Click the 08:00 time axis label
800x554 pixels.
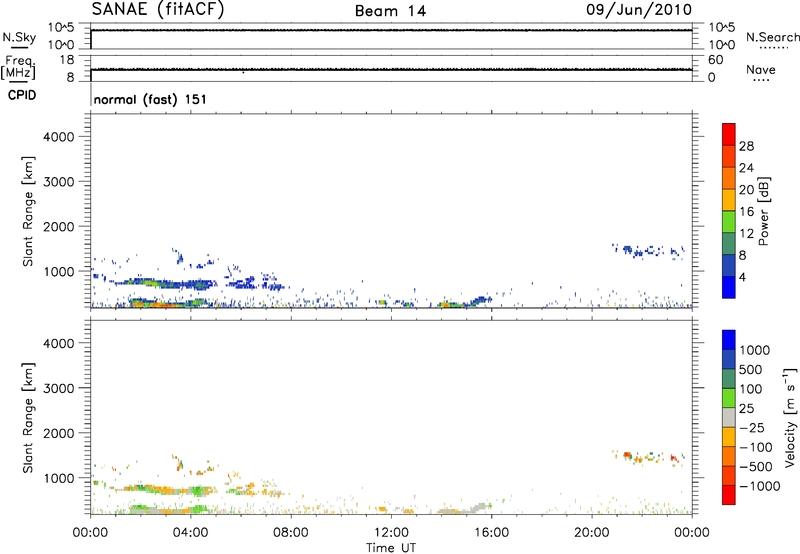291,533
